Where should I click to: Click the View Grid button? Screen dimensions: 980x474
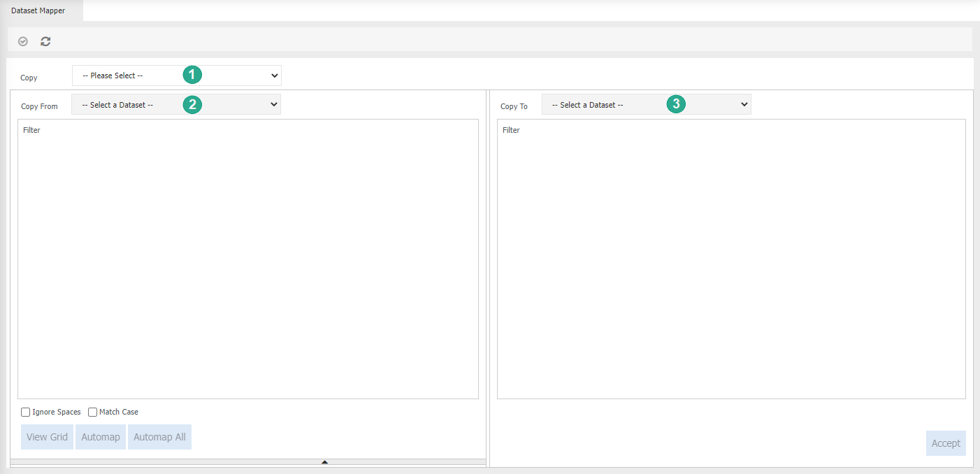pyautogui.click(x=46, y=436)
